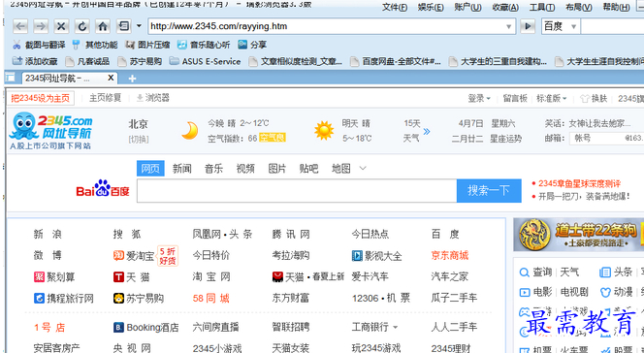Click the 查询 magnifier icon in sidebar
Image resolution: width=644 pixels, height=353 pixels.
point(524,273)
